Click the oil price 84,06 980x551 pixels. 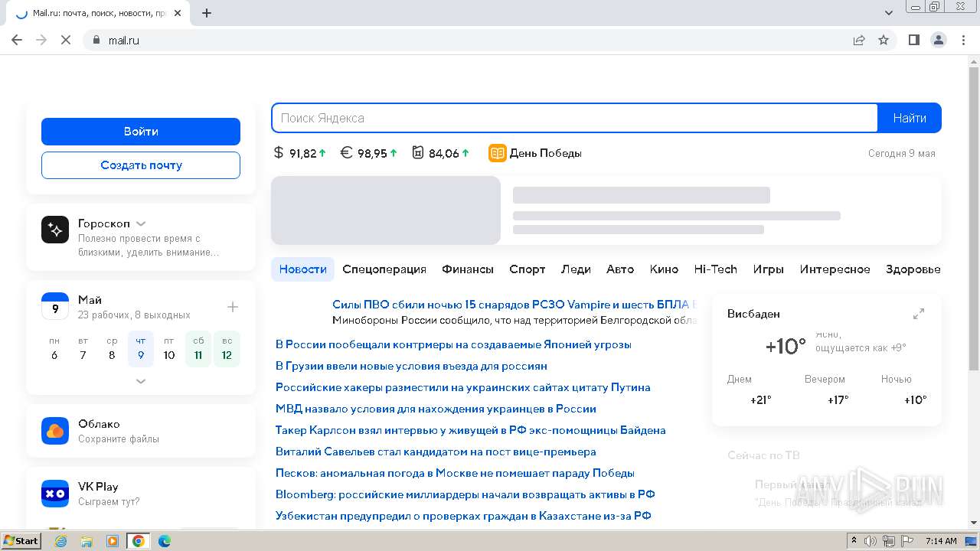coord(441,153)
